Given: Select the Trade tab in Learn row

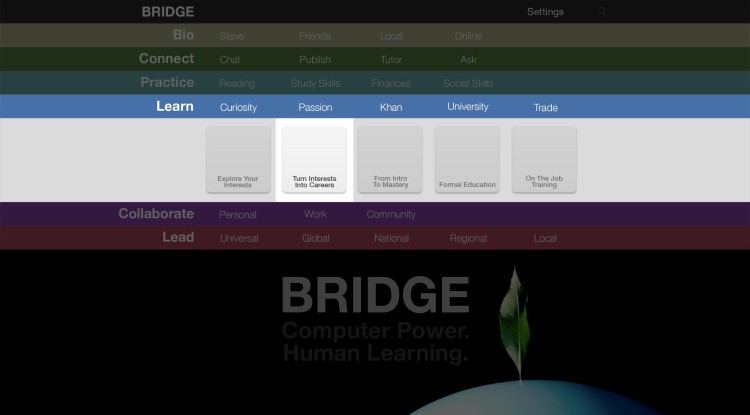Looking at the screenshot, I should point(545,107).
